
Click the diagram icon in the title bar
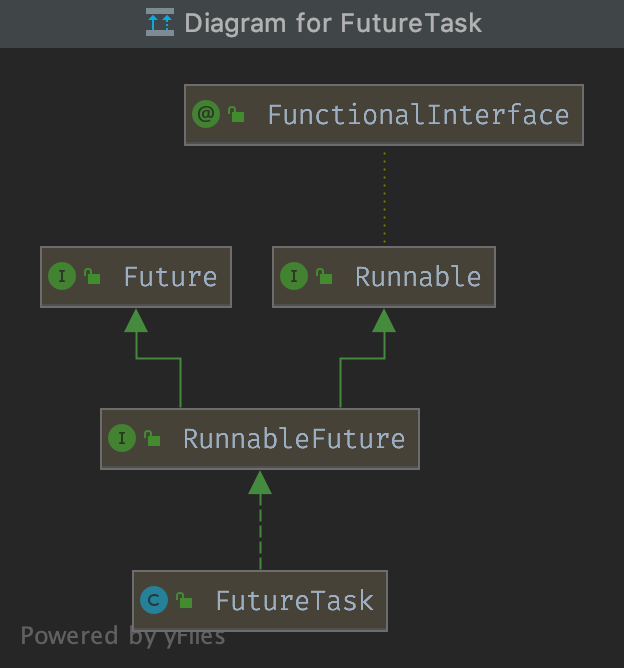click(160, 23)
